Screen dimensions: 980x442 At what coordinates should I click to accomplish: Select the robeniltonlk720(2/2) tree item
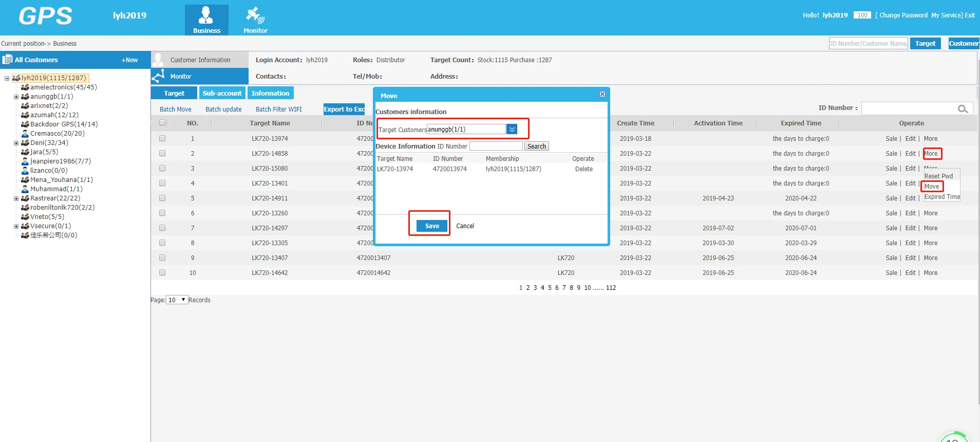(x=62, y=208)
